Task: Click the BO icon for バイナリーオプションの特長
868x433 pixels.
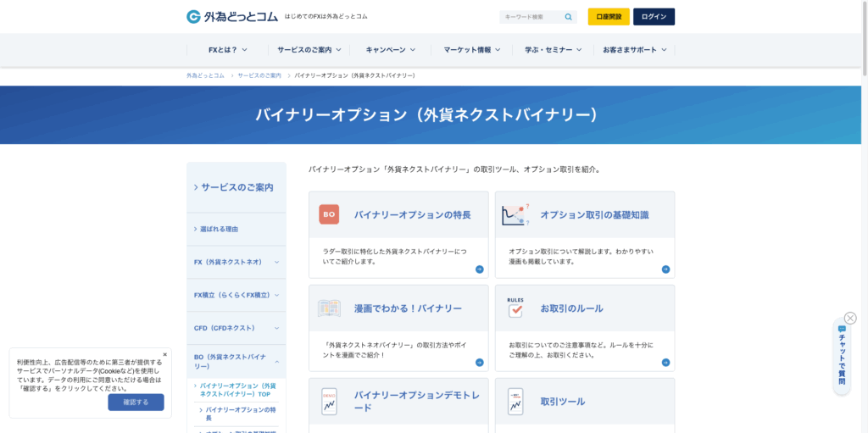Action: click(x=329, y=214)
